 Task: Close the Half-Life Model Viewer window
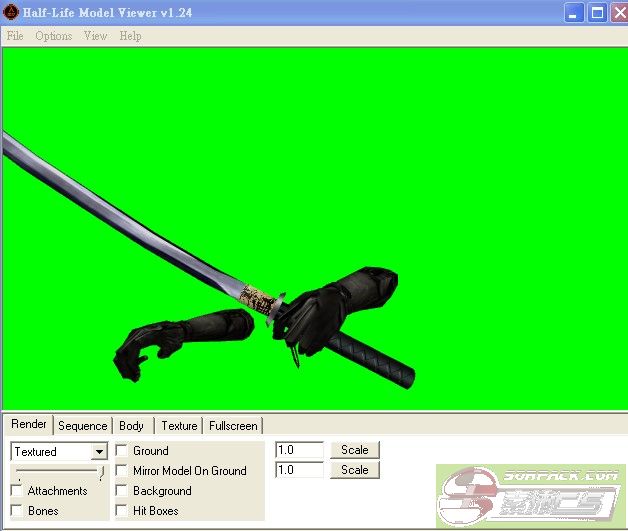617,13
